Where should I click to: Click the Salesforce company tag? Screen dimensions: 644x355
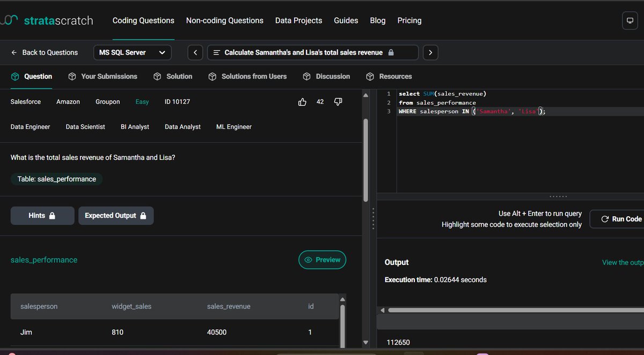click(26, 102)
